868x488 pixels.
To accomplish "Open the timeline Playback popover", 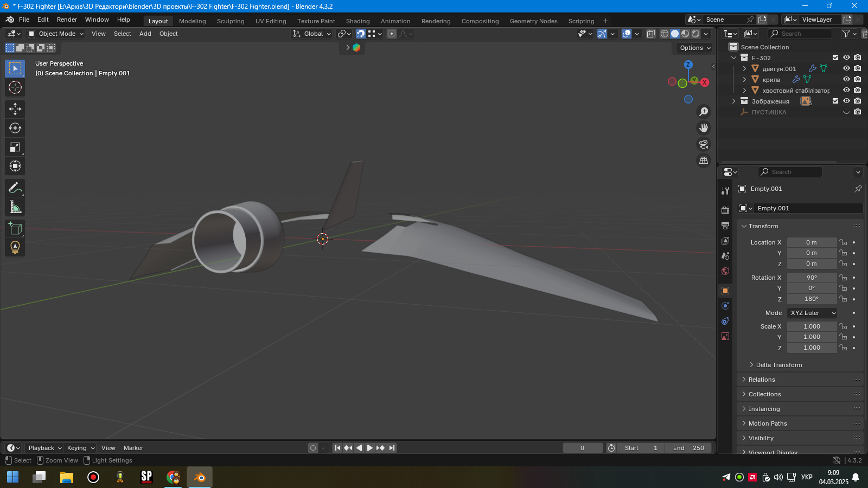I will 45,448.
